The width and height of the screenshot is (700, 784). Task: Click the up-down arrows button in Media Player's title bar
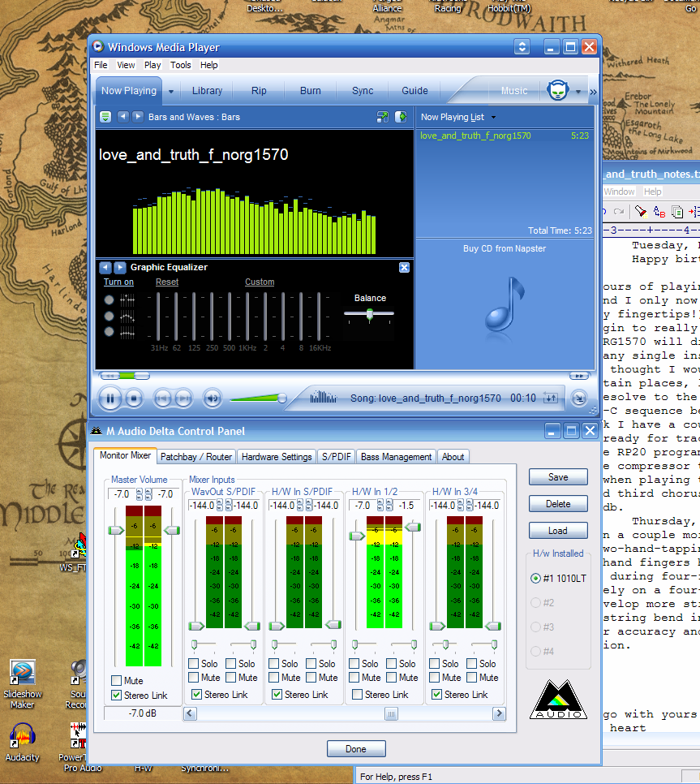pos(522,47)
